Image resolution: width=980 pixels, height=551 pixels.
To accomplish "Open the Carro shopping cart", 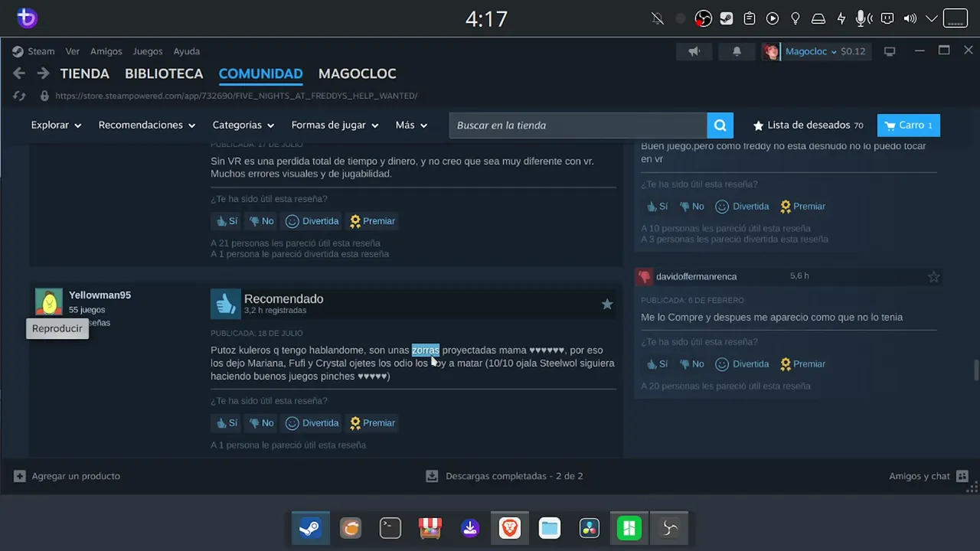I will 909,126.
